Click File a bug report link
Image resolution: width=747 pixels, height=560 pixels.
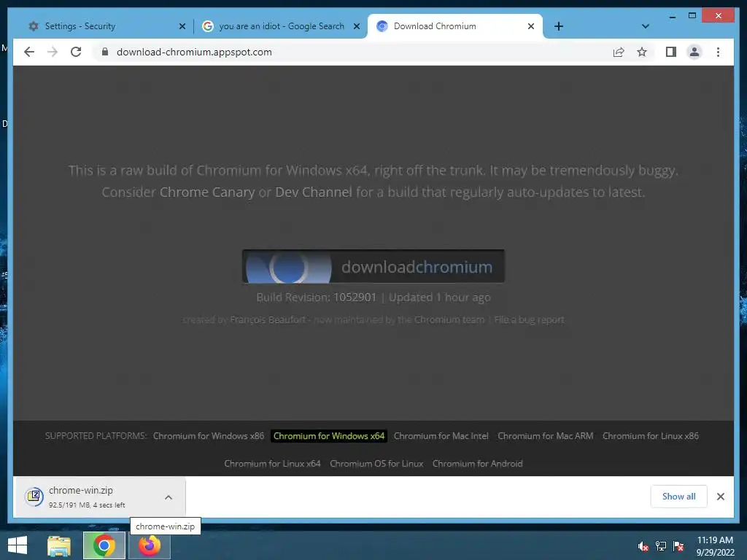tap(529, 319)
